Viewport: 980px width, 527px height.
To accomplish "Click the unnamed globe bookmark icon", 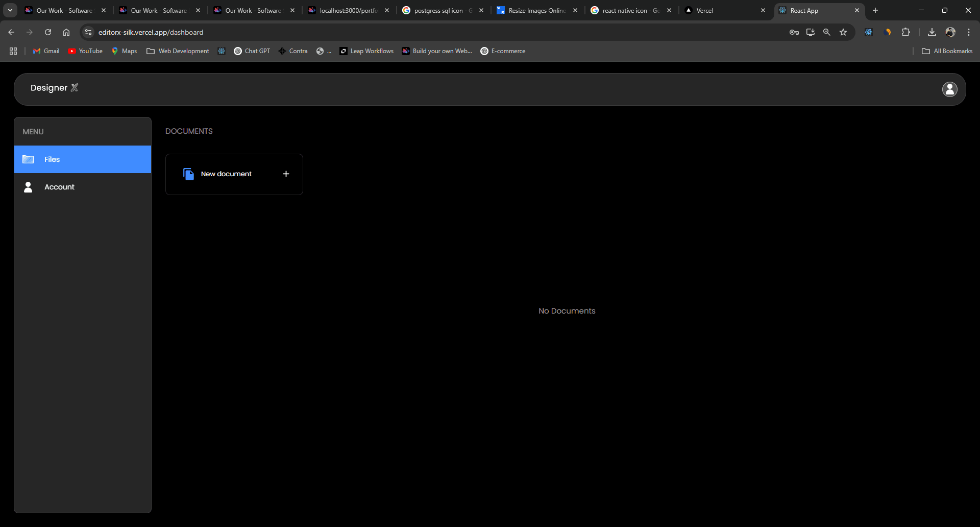I will tap(324, 51).
